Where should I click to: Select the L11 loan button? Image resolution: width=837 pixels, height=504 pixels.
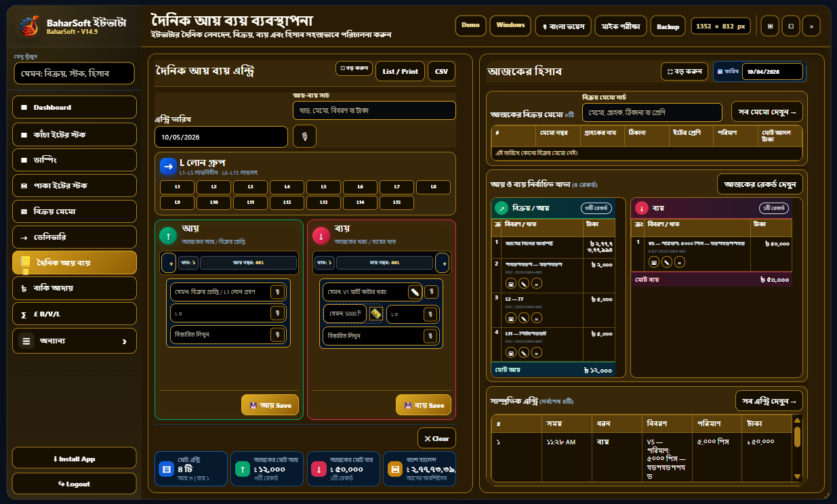click(250, 203)
